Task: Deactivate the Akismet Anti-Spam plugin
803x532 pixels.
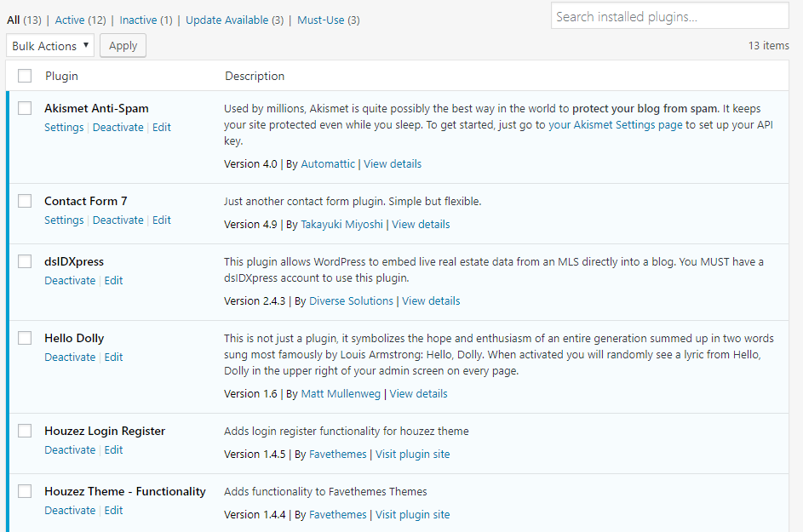Action: (118, 127)
